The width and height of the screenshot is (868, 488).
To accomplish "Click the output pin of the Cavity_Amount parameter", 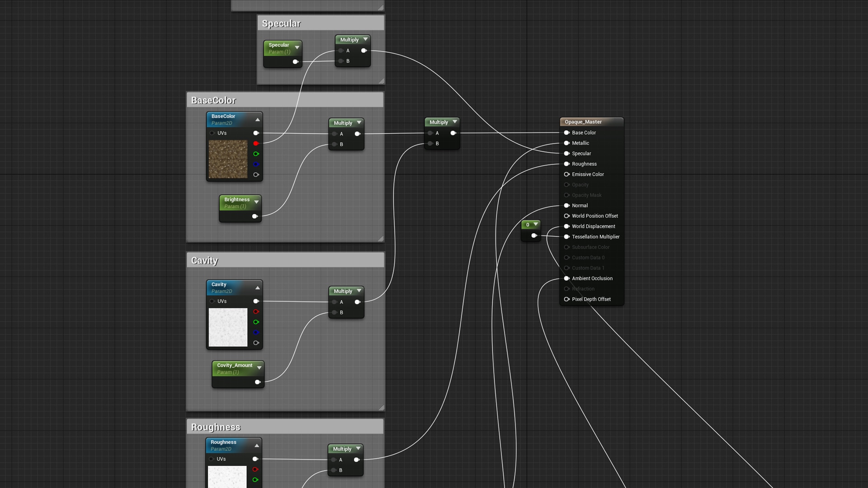I will (x=258, y=382).
